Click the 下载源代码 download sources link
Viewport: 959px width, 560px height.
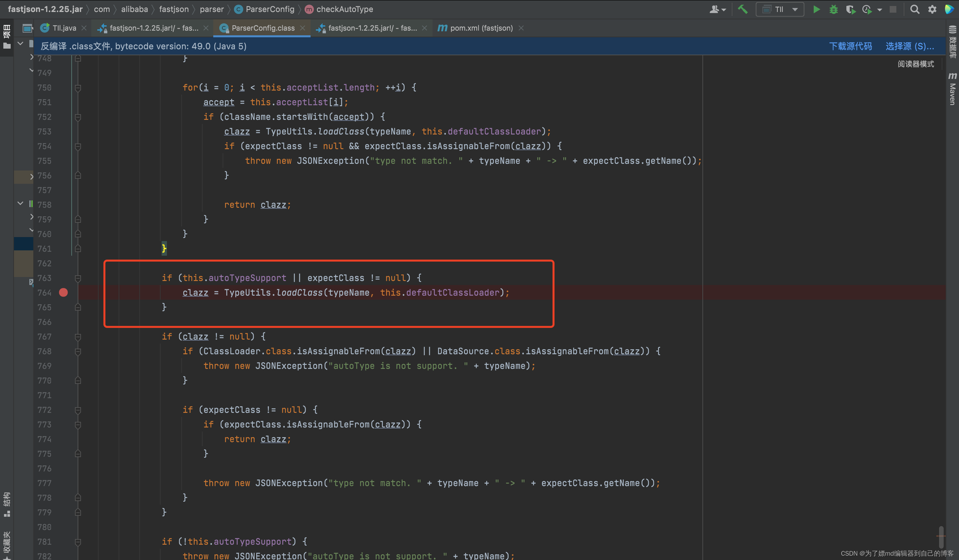(850, 46)
